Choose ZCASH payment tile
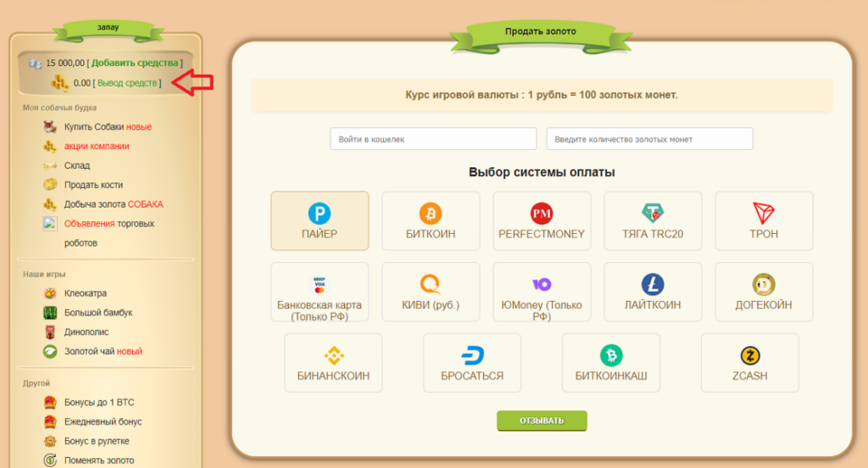Screen dimensions: 868x468 pyautogui.click(x=750, y=363)
